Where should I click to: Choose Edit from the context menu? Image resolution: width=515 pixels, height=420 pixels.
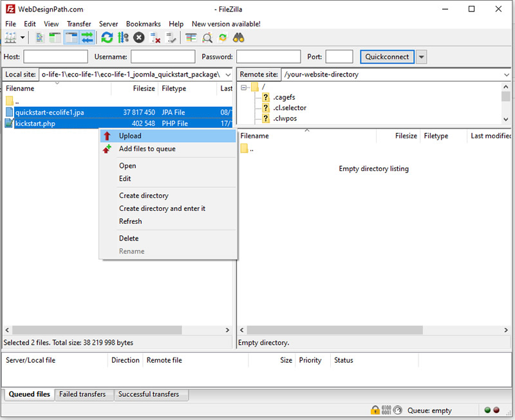pos(168,179)
